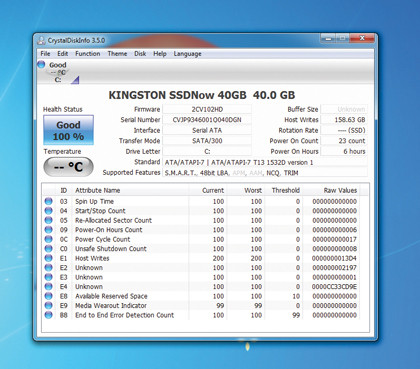The width and height of the screenshot is (420, 369).
Task: Click the Good 100 % health status button
Action: (x=68, y=130)
